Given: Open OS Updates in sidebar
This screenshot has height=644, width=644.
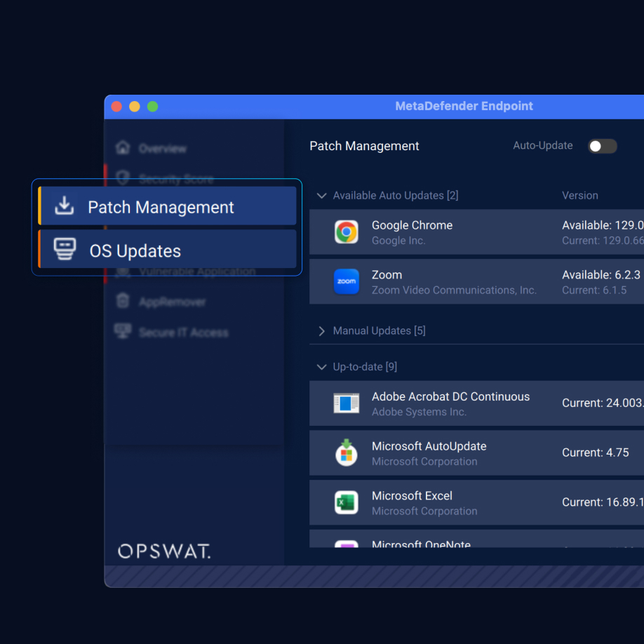Looking at the screenshot, I should [167, 249].
